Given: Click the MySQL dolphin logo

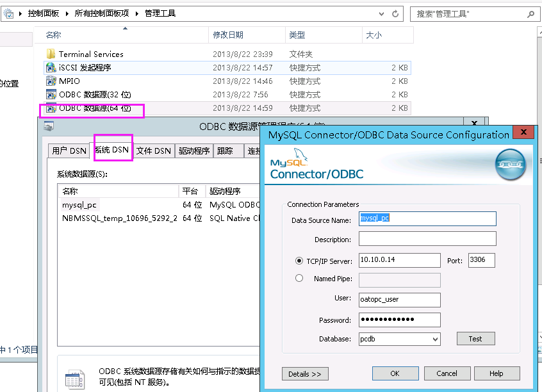Looking at the screenshot, I should click(x=300, y=154).
